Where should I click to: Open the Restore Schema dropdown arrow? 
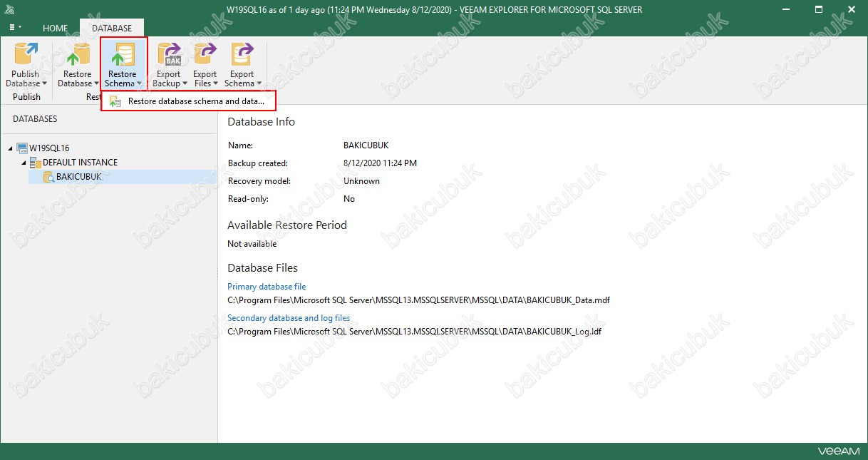[x=138, y=84]
